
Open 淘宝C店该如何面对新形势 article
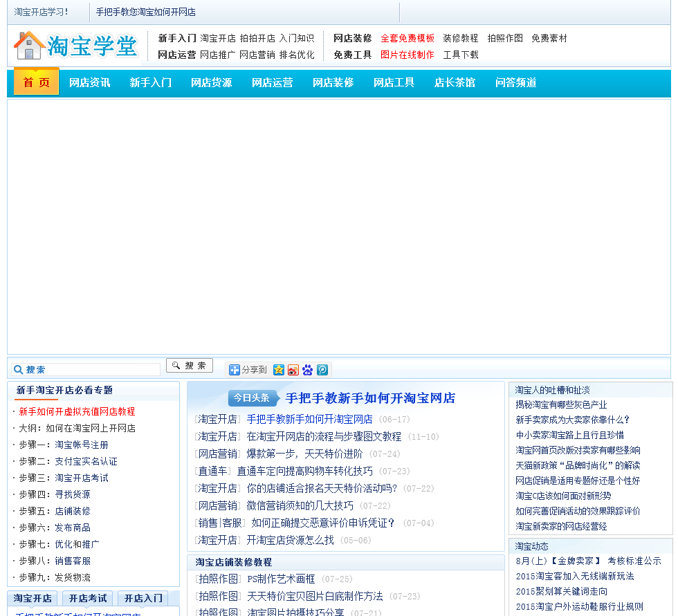point(563,496)
